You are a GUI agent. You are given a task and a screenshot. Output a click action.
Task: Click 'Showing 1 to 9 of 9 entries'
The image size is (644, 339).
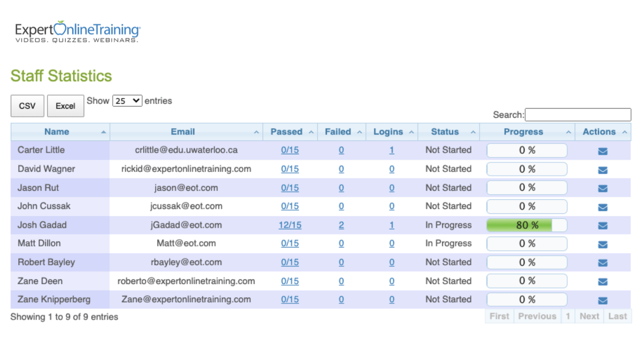[64, 317]
